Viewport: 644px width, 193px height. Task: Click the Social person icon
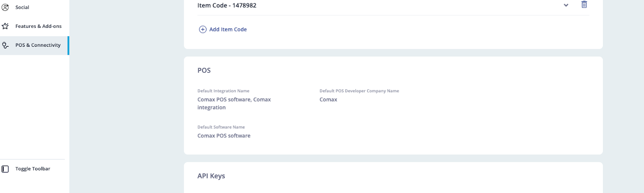5,7
